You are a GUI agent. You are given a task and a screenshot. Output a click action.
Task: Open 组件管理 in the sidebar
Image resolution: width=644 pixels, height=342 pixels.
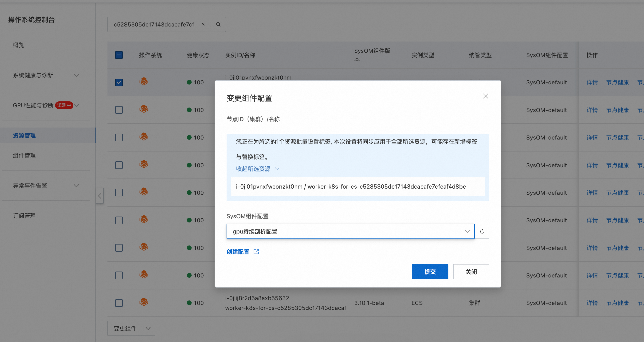(24, 155)
